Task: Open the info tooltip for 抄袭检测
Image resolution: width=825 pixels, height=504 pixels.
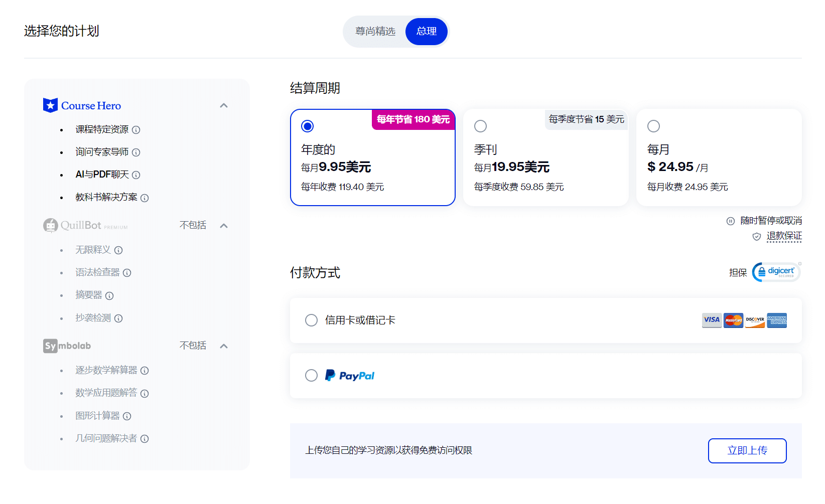Action: pyautogui.click(x=118, y=318)
